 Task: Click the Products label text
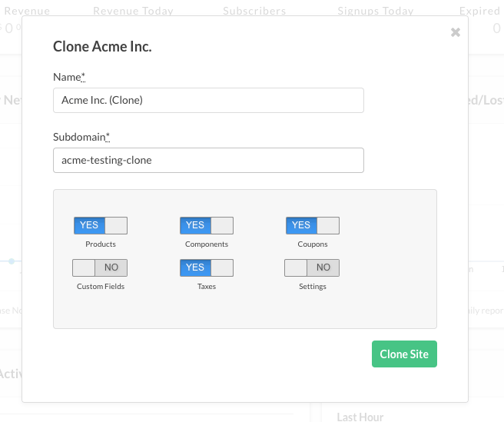[101, 244]
